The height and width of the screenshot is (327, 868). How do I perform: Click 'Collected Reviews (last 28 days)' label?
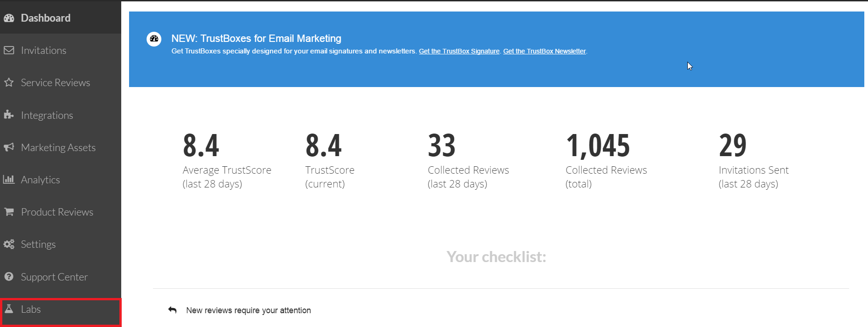468,177
